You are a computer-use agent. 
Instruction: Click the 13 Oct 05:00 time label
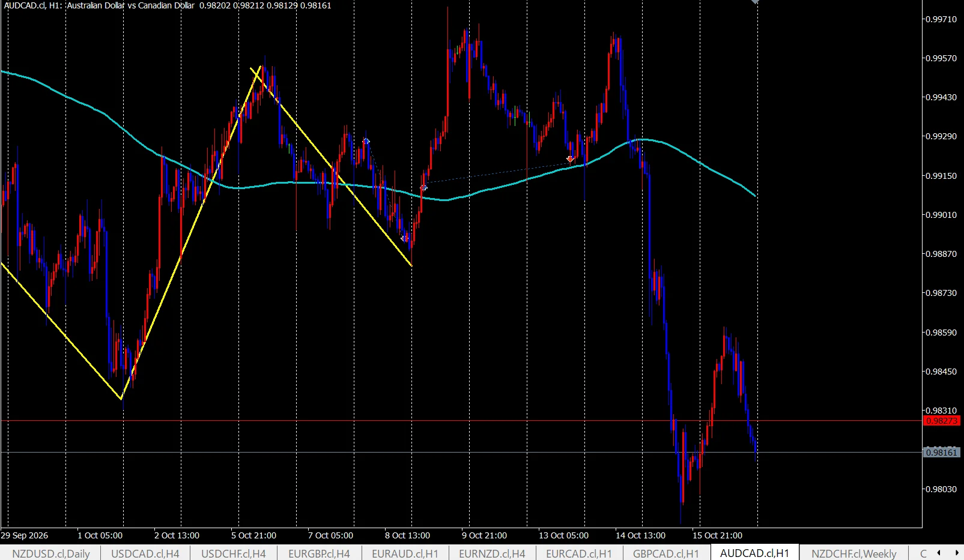(x=563, y=535)
